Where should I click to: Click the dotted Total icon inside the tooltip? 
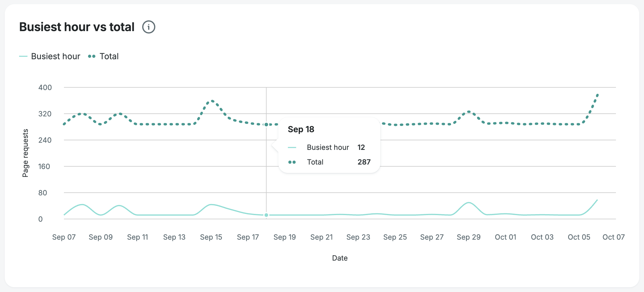292,162
